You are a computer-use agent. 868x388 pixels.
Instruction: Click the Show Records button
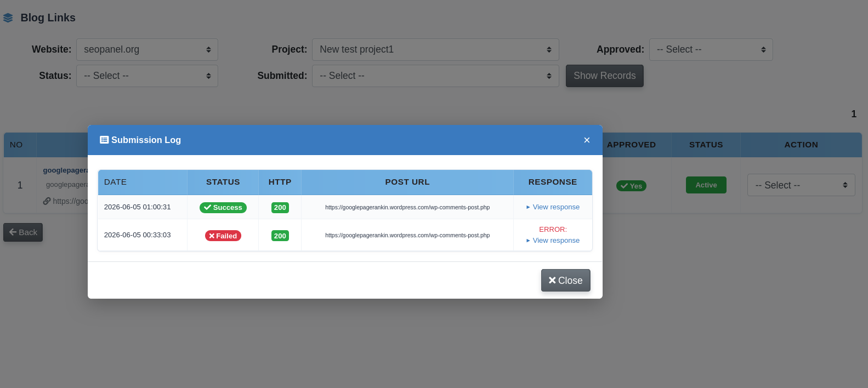605,76
